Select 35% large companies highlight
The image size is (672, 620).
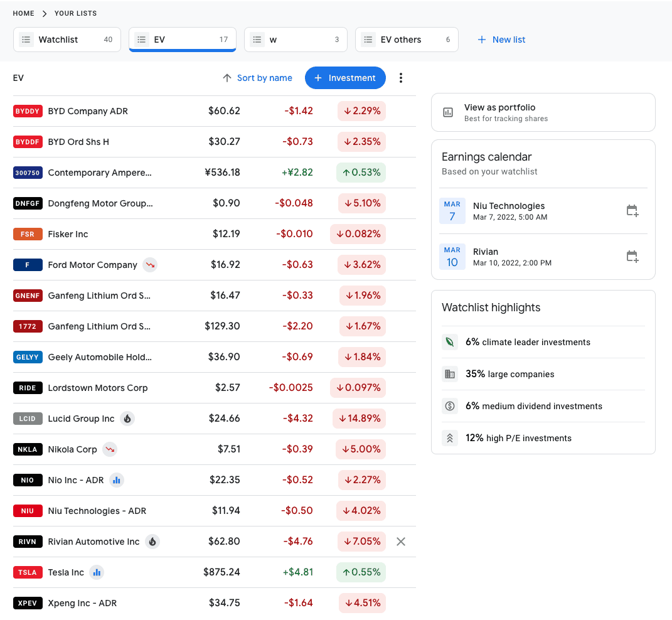point(543,374)
